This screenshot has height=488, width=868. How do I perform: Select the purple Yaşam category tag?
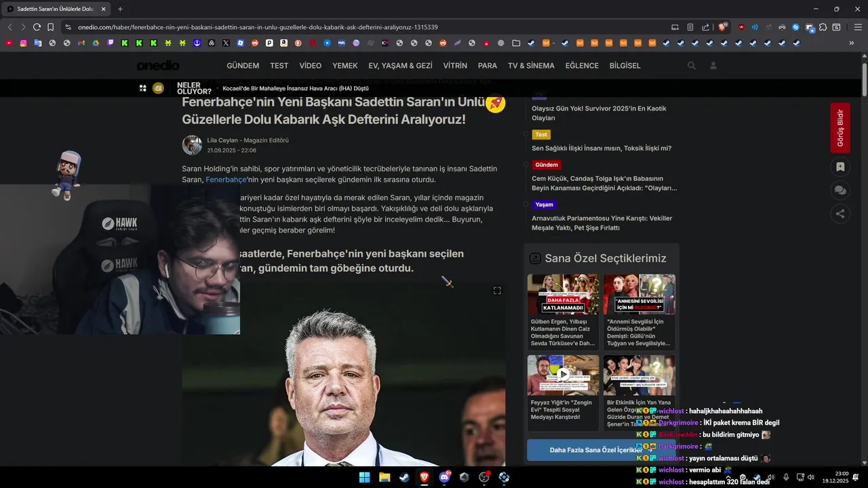tap(544, 204)
